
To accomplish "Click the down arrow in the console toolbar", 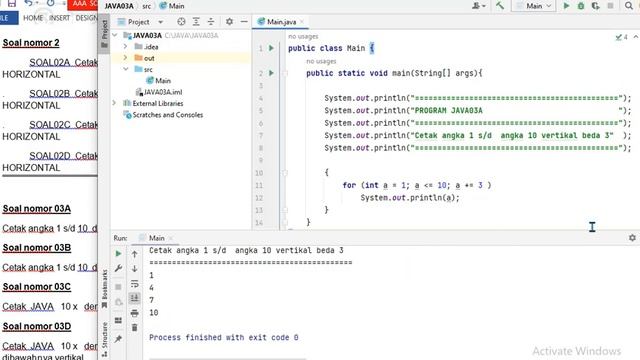I will (x=135, y=269).
